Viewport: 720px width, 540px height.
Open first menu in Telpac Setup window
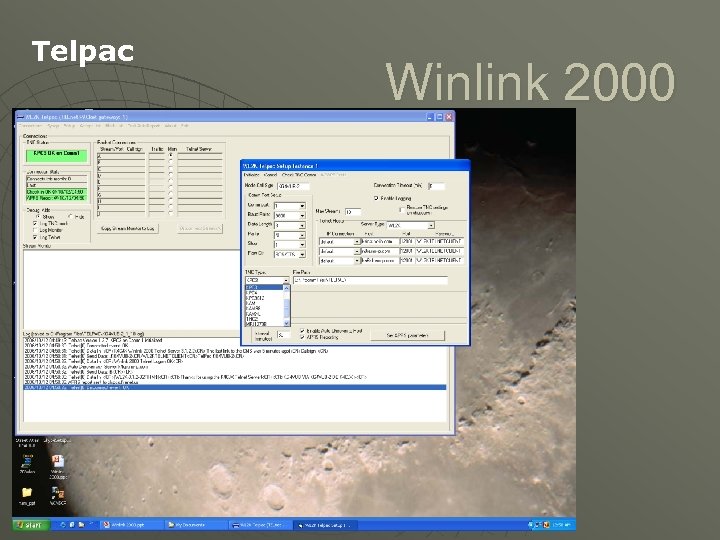[x=252, y=175]
